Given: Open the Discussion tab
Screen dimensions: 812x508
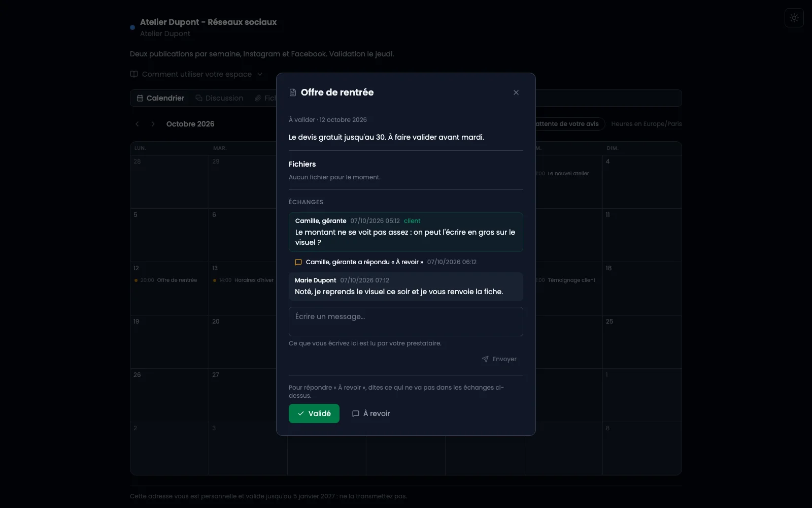Looking at the screenshot, I should pyautogui.click(x=219, y=98).
